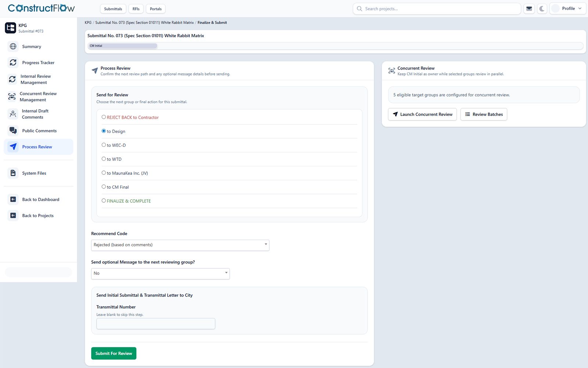Viewport: 588px width, 368px height.
Task: Open Progress Tracker sidebar item
Action: point(38,63)
